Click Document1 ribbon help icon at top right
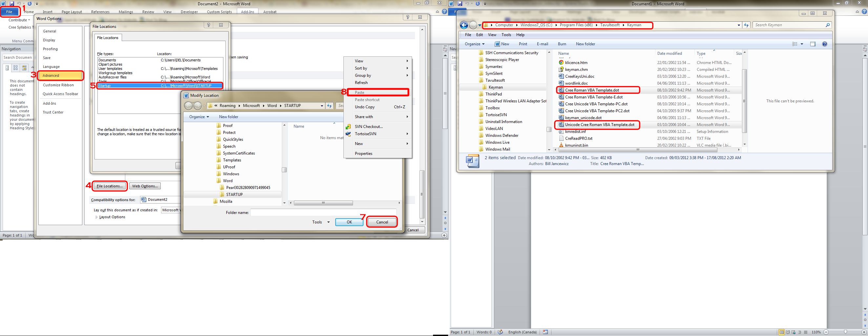The height and width of the screenshot is (336, 868). tap(865, 12)
